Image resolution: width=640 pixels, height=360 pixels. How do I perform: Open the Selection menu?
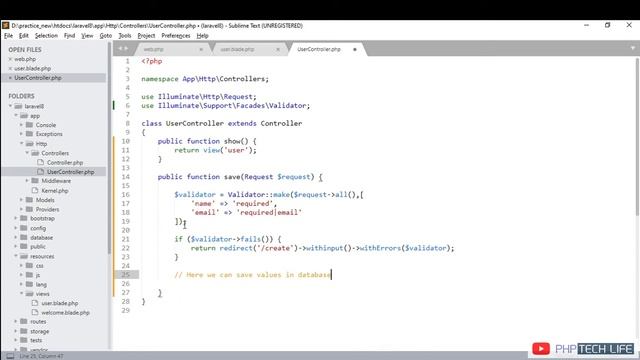[46, 36]
